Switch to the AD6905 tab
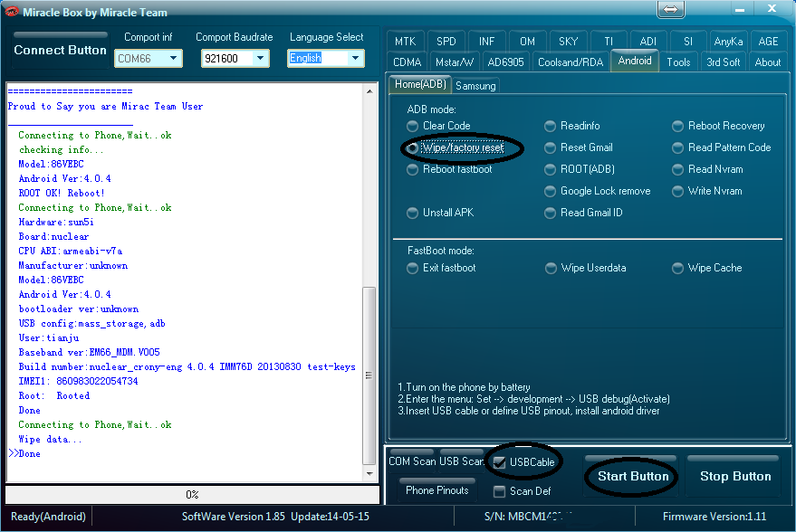The image size is (796, 532). click(x=505, y=62)
